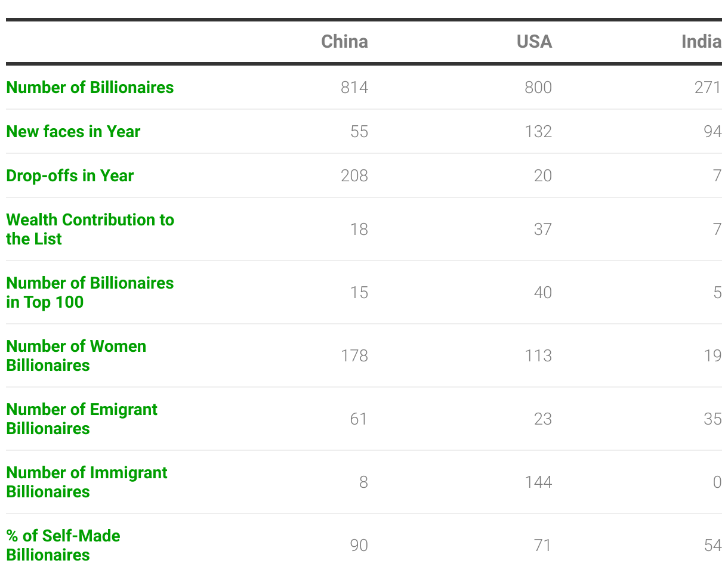The width and height of the screenshot is (728, 582).
Task: Click USA's new faces value 132
Action: click(x=538, y=131)
